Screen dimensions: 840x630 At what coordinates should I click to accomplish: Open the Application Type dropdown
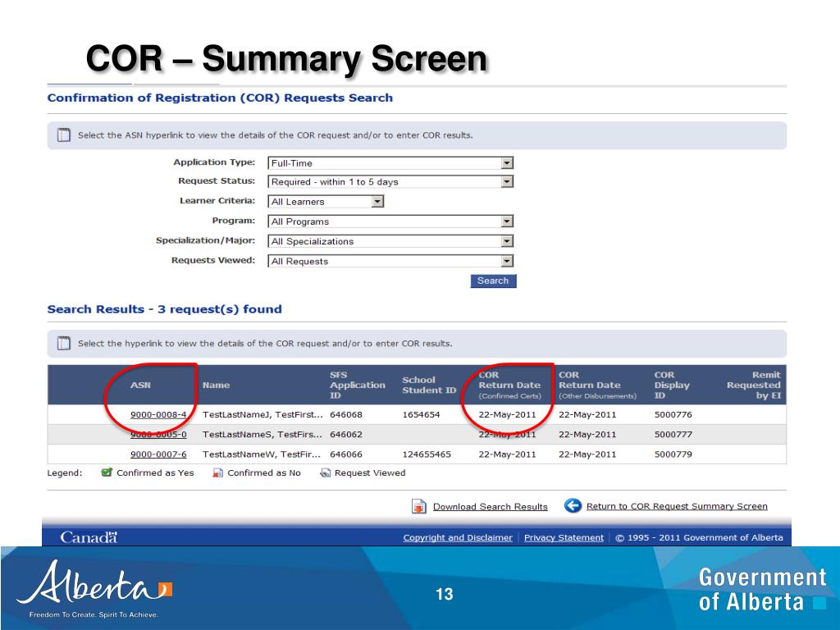(390, 163)
